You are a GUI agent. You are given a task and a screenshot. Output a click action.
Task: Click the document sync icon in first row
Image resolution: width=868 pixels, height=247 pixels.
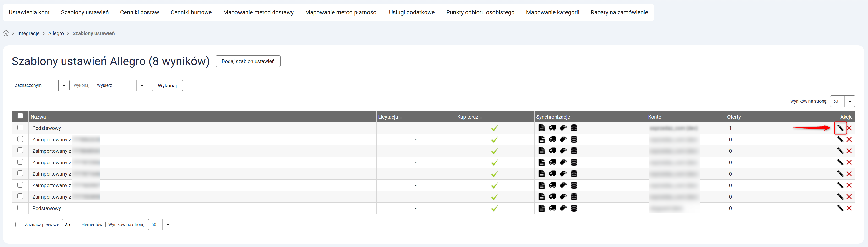(541, 128)
